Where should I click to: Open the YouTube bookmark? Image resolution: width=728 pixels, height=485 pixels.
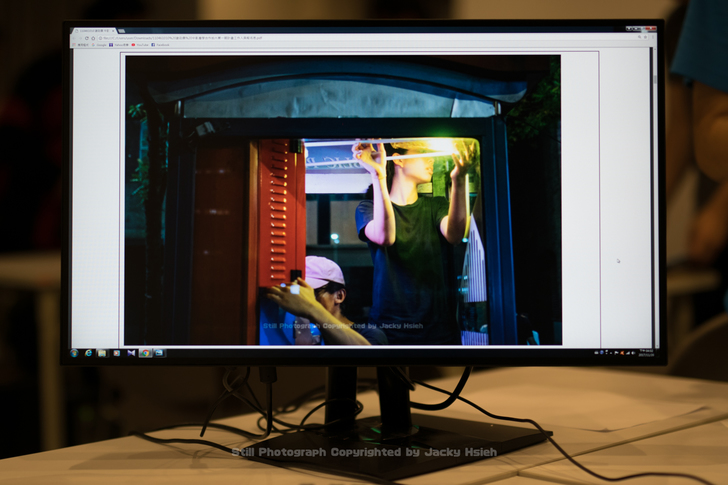140,45
